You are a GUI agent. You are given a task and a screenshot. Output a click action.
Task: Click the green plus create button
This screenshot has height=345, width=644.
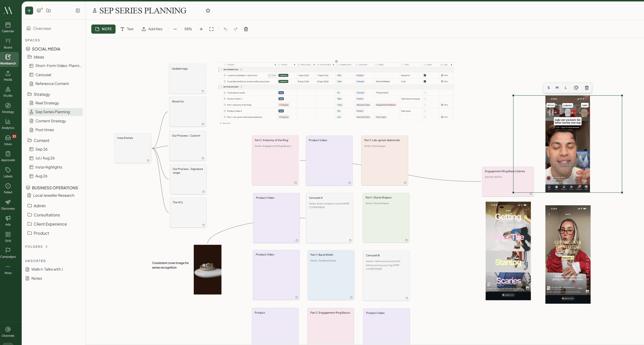click(29, 11)
